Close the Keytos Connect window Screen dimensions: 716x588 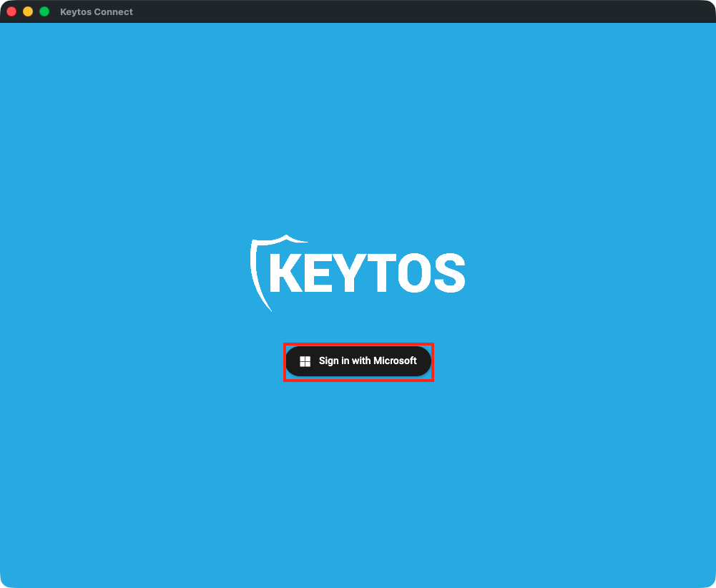click(x=11, y=11)
